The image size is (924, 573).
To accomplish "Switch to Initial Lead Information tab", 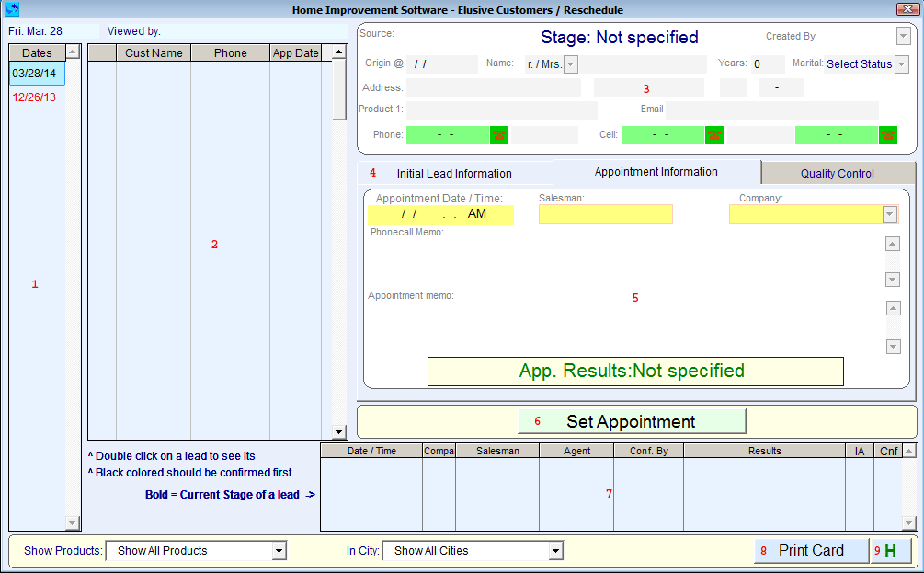I will (454, 173).
